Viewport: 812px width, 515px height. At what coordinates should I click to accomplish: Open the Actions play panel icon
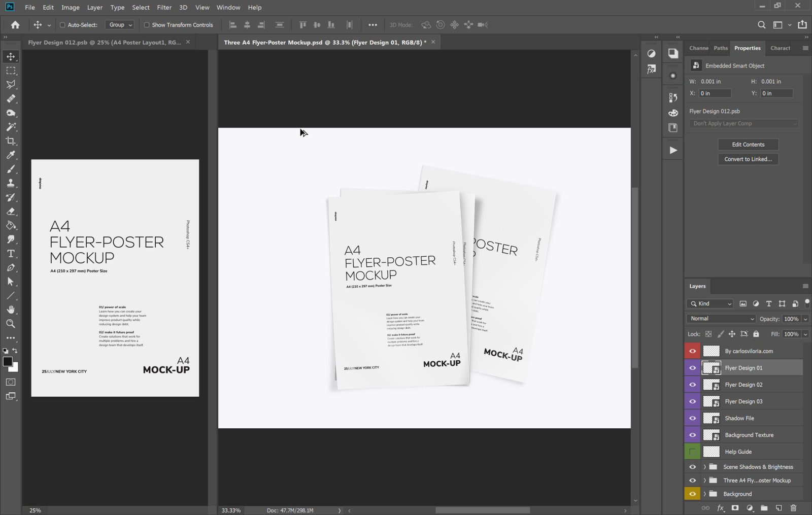click(x=673, y=150)
